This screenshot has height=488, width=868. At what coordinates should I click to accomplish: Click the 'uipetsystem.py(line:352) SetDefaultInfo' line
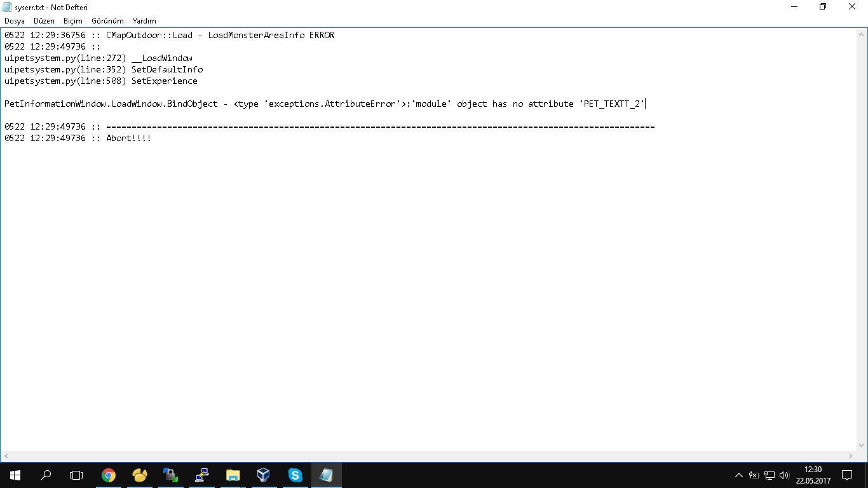tap(104, 69)
